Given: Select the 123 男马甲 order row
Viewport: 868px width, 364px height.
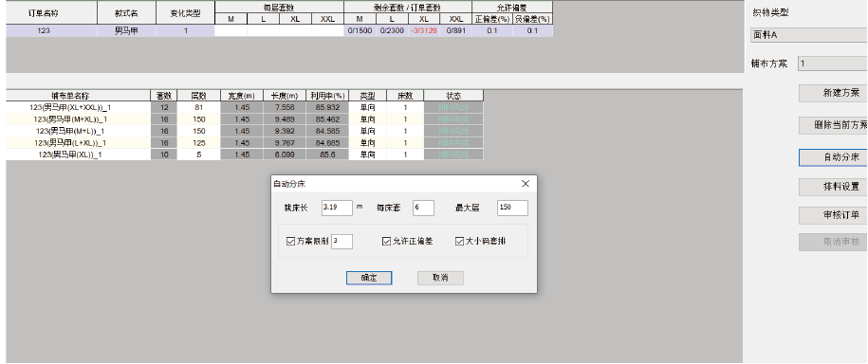Looking at the screenshot, I should click(x=280, y=31).
